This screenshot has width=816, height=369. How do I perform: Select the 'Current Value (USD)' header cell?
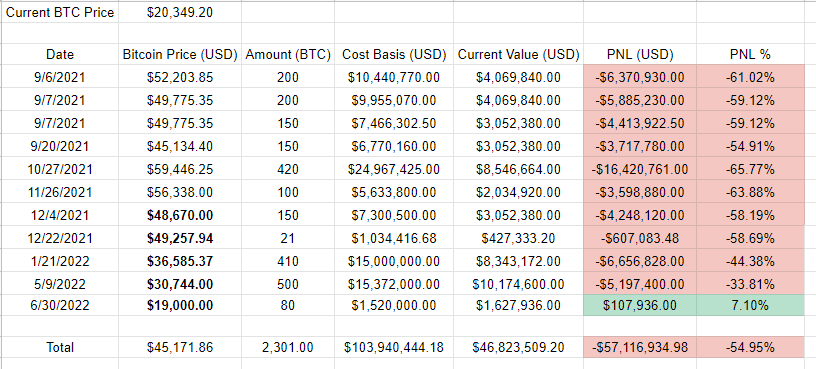pyautogui.click(x=518, y=54)
